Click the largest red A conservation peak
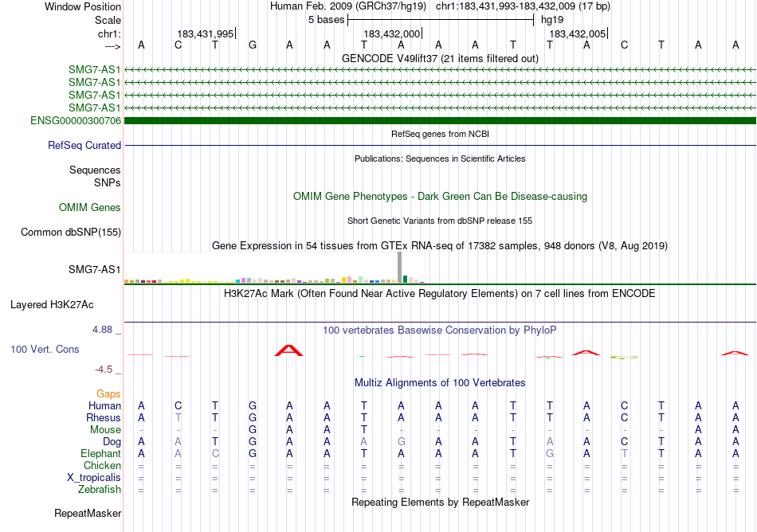Image resolution: width=757 pixels, height=532 pixels. tap(288, 350)
